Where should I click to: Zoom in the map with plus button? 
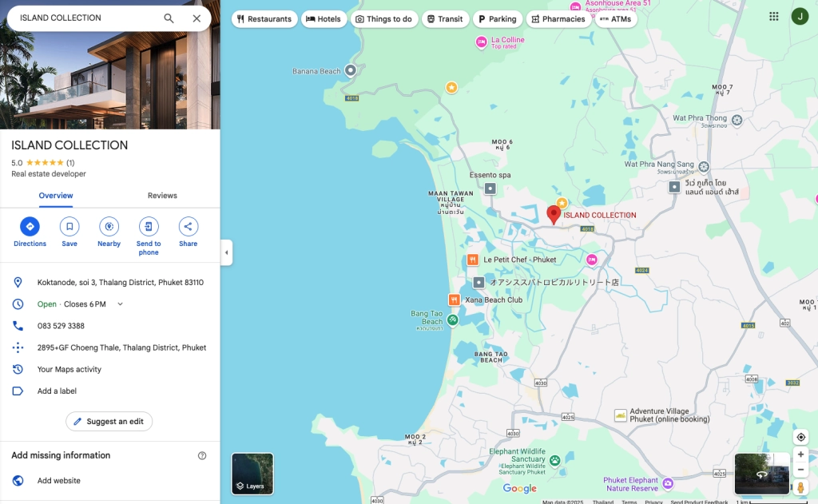point(800,454)
